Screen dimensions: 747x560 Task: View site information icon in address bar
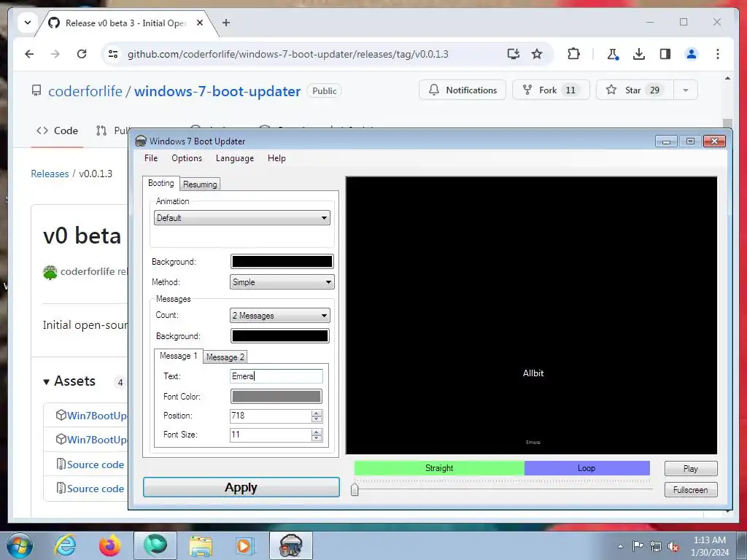pyautogui.click(x=113, y=54)
